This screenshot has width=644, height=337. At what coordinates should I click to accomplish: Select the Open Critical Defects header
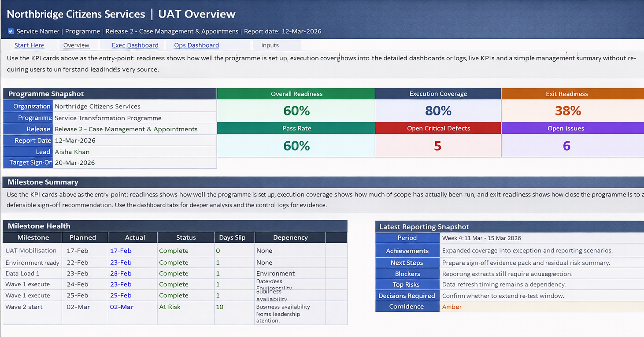tap(438, 128)
